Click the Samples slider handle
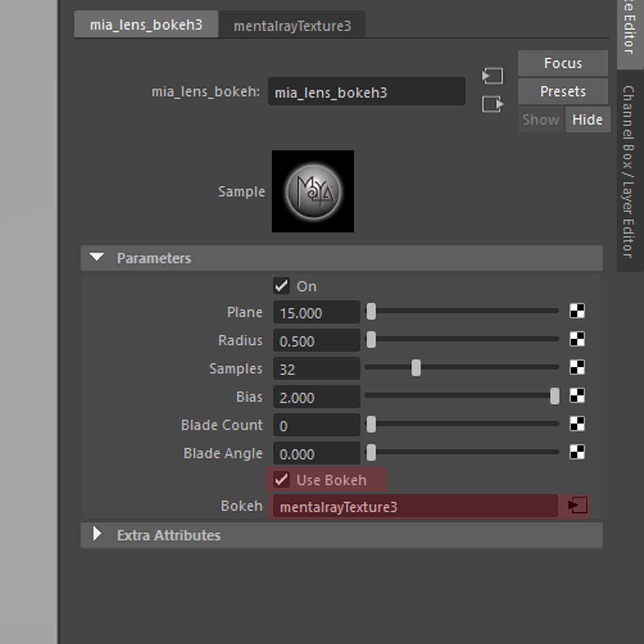644x644 pixels. click(416, 368)
